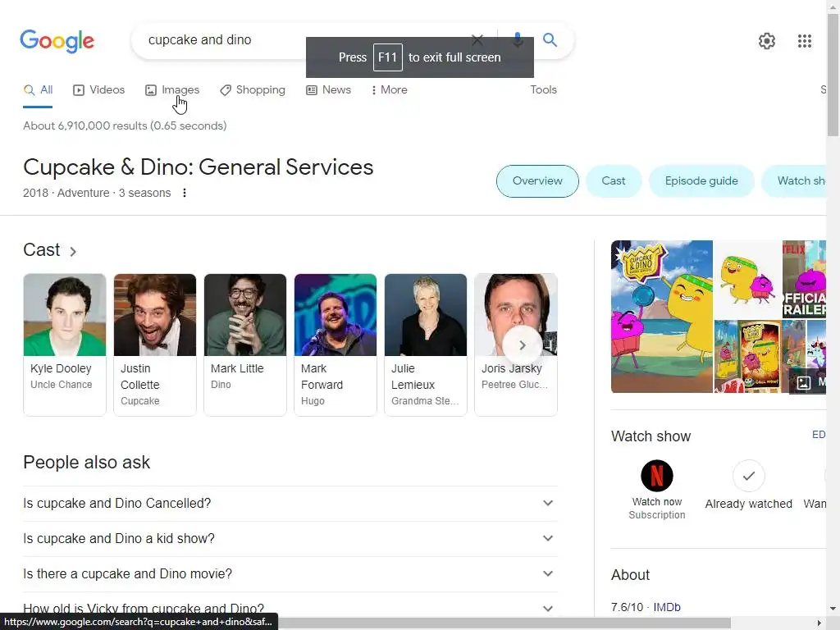Click the vertical scrollbar thumb

(833, 75)
